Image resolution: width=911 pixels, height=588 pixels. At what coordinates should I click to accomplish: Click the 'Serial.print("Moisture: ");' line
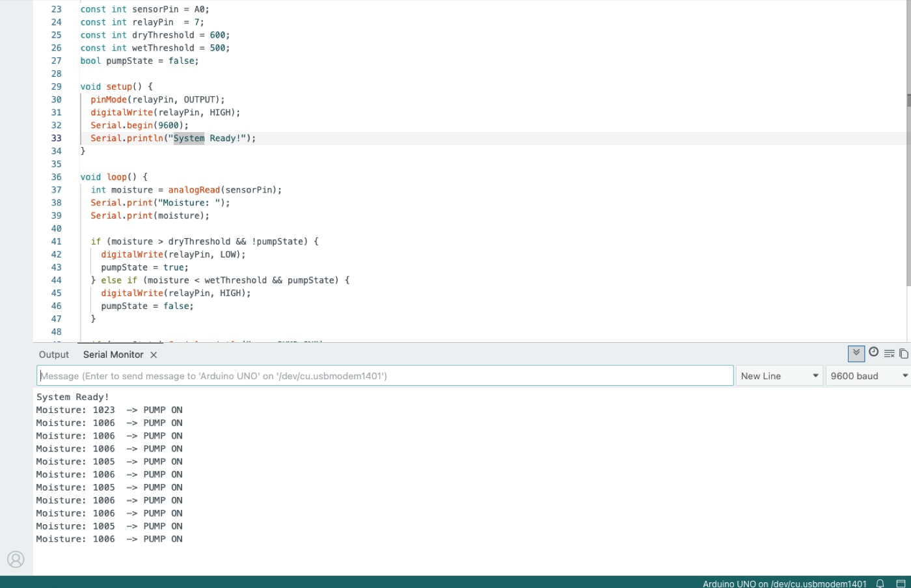click(x=160, y=203)
